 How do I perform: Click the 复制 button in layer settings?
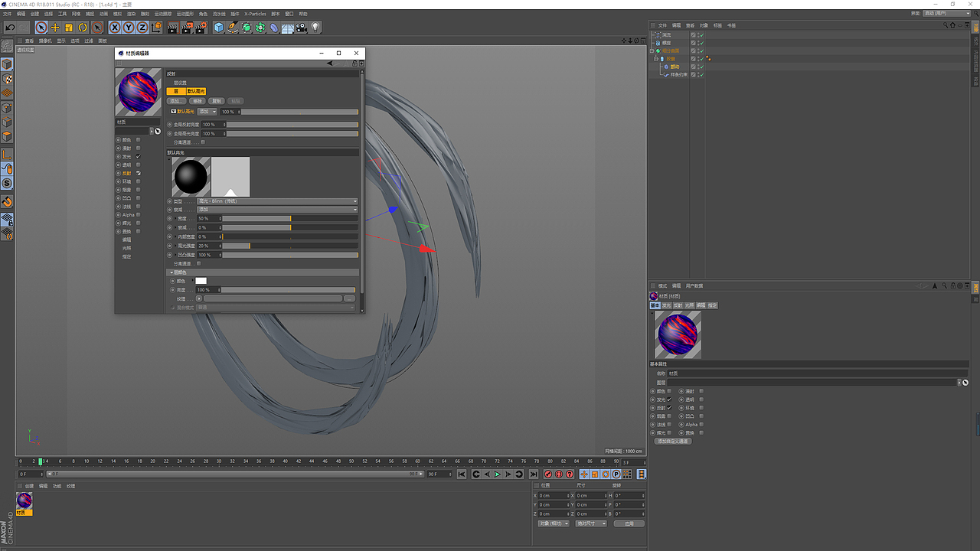(x=217, y=101)
